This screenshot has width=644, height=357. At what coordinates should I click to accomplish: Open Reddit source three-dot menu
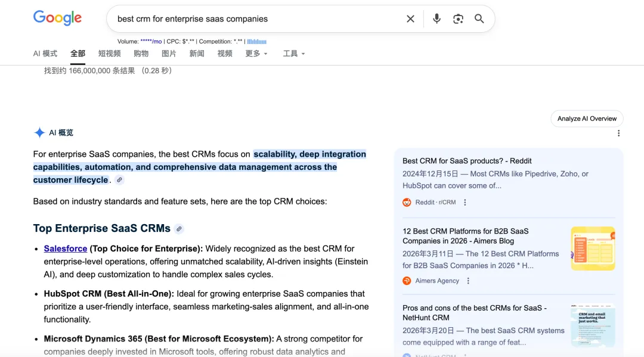pyautogui.click(x=465, y=203)
